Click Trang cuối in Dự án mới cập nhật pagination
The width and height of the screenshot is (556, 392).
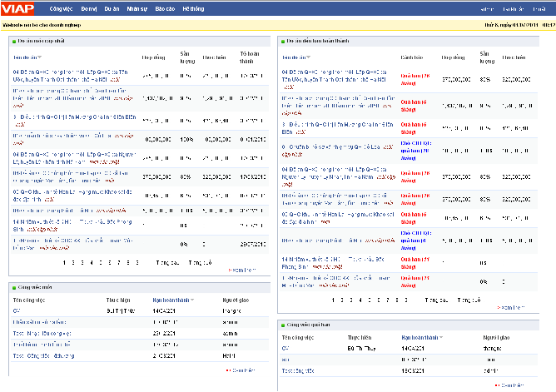click(x=200, y=263)
